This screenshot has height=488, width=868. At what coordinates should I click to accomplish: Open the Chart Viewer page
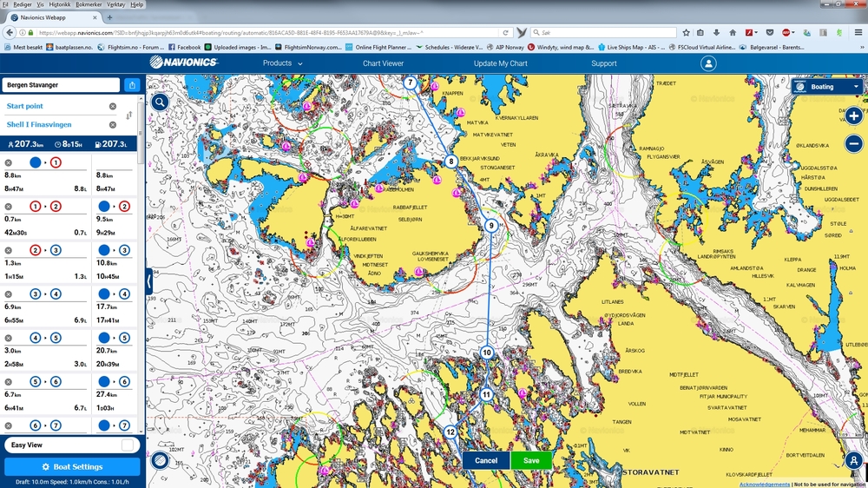pyautogui.click(x=383, y=63)
